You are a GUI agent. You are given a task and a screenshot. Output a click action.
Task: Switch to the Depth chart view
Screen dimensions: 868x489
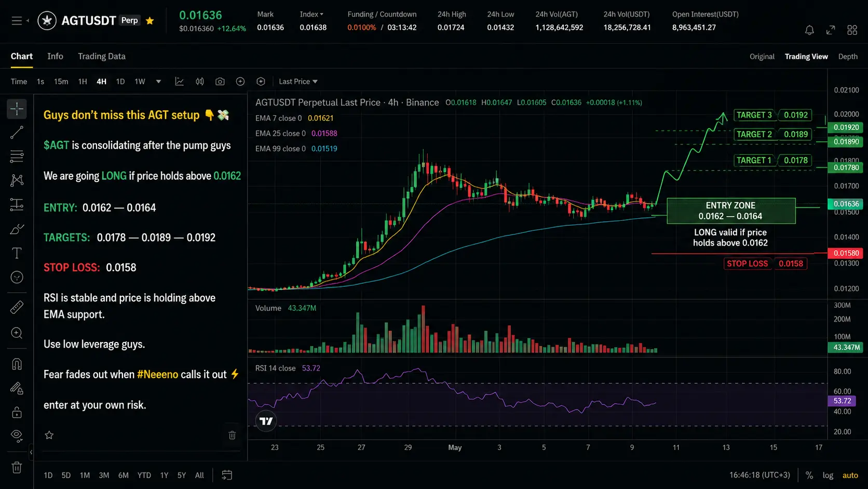coord(848,57)
